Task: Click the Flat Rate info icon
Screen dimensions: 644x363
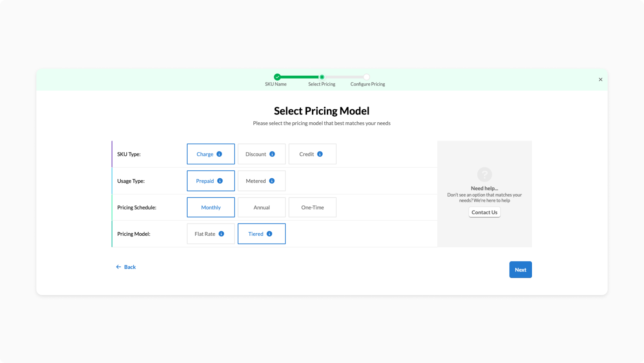Action: (x=221, y=234)
